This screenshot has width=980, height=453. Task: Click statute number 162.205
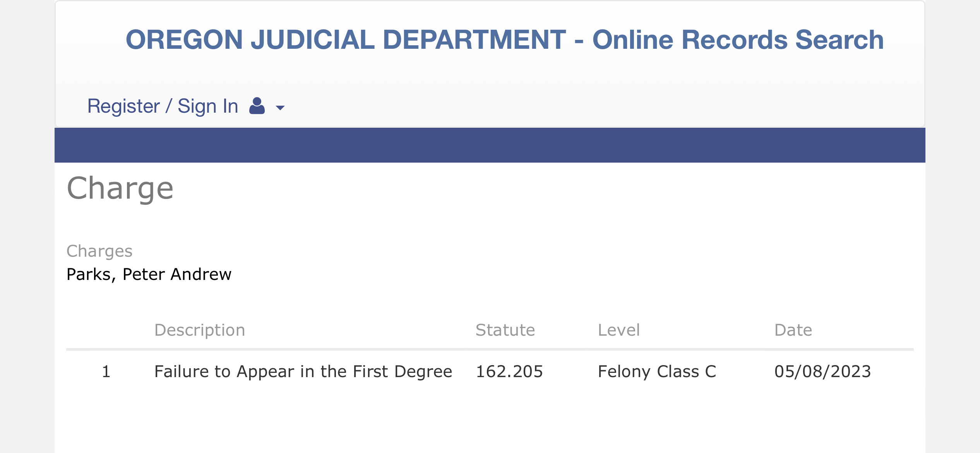click(509, 372)
